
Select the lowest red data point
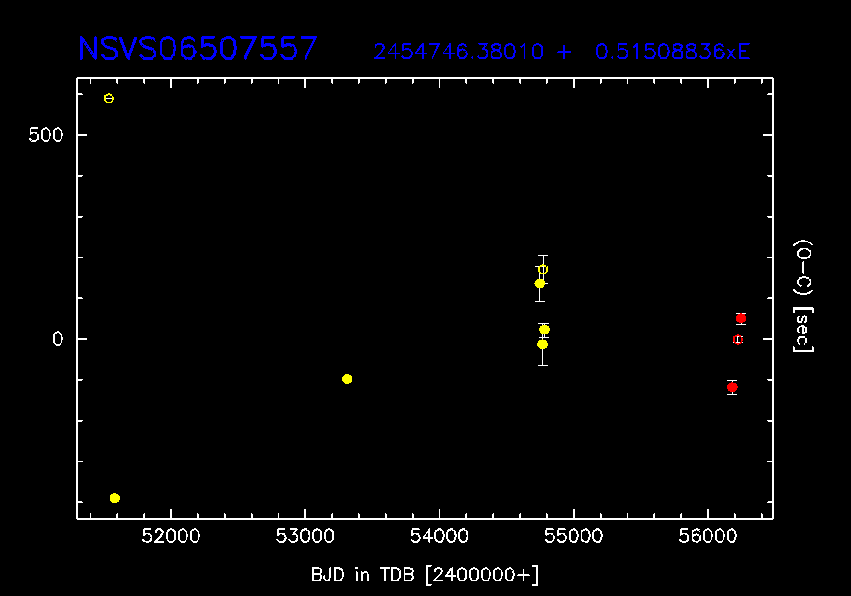pyautogui.click(x=732, y=387)
